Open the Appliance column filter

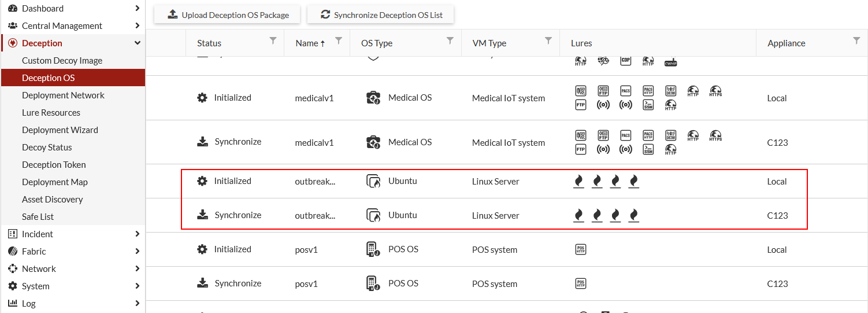(x=856, y=40)
